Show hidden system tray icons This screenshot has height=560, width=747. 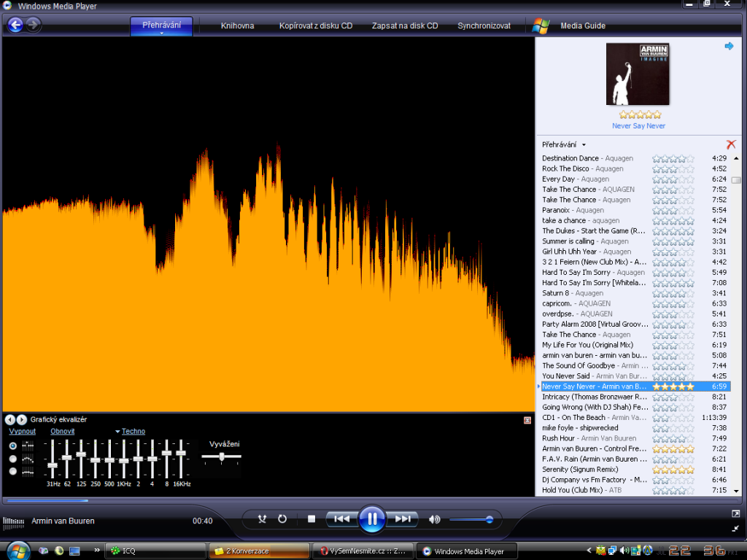tap(589, 551)
